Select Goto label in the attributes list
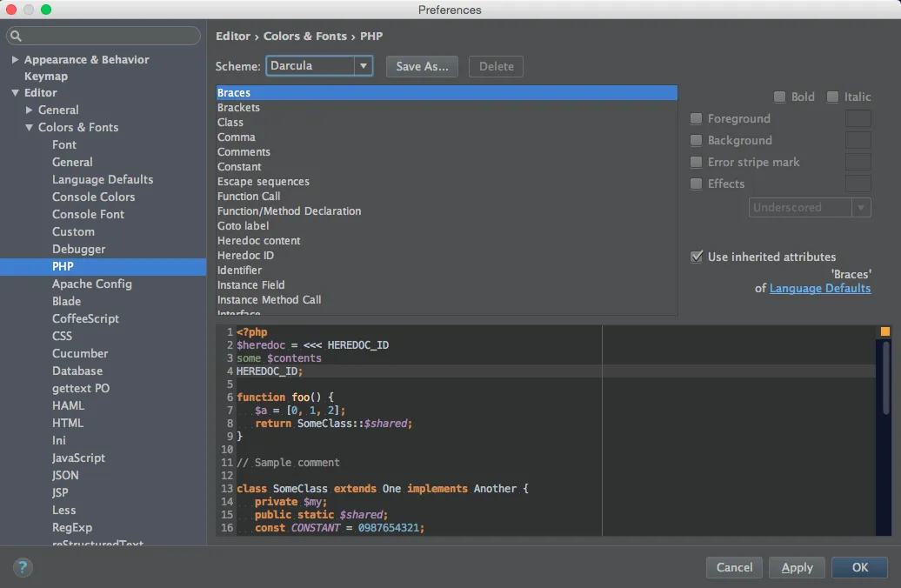901x588 pixels. (x=446, y=226)
